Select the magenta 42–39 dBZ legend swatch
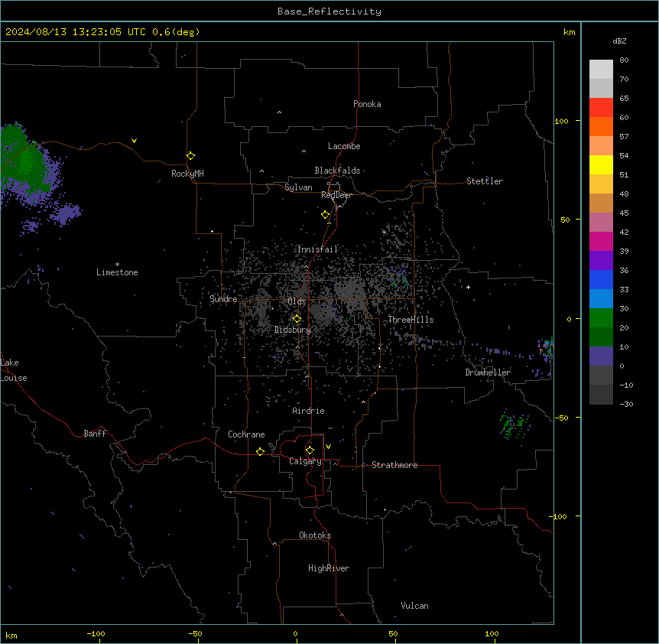Screen dimensions: 659x644 601,241
